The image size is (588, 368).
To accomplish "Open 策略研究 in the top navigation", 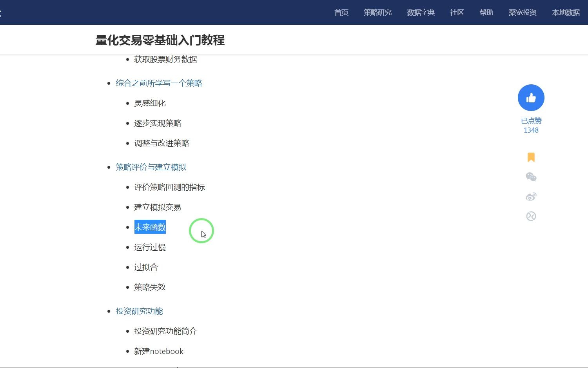I will [377, 13].
